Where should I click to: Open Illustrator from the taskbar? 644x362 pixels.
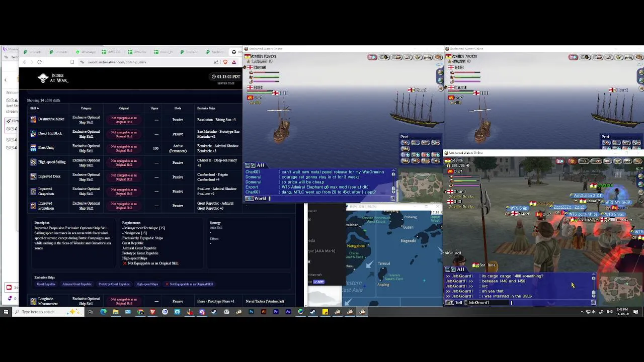click(x=264, y=312)
